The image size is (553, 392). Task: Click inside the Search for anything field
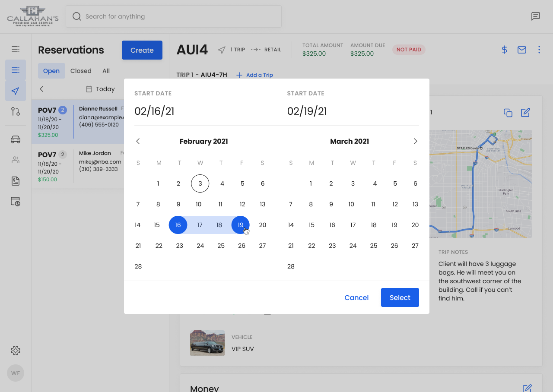coord(173,16)
